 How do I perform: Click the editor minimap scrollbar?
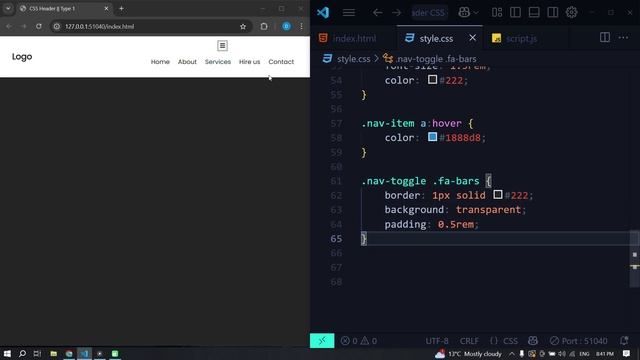point(634,259)
